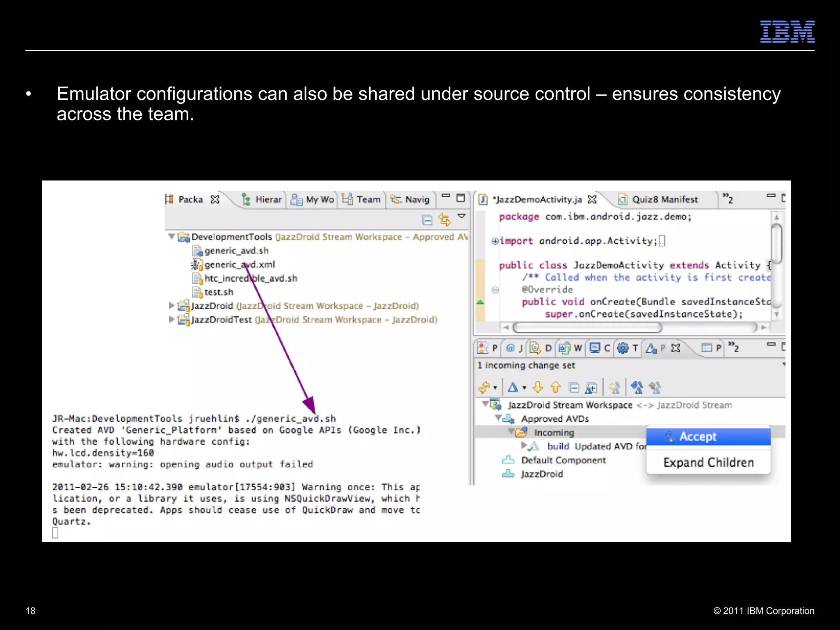Click the blue triangle change set icon
This screenshot has height=630, width=840.
click(513, 387)
